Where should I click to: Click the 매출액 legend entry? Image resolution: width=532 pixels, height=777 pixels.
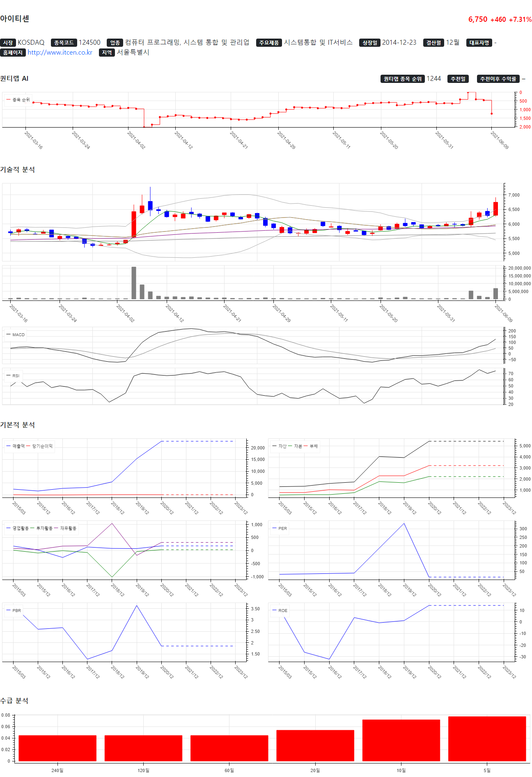point(16,446)
